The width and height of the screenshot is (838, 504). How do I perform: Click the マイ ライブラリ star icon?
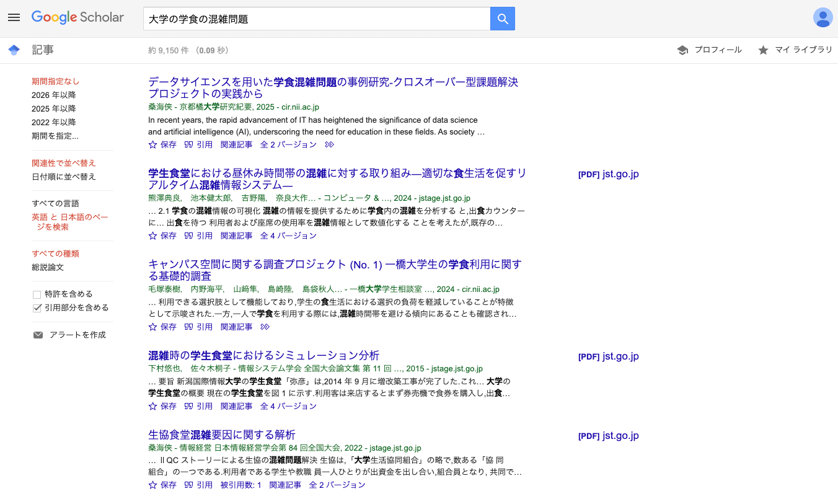click(x=763, y=50)
